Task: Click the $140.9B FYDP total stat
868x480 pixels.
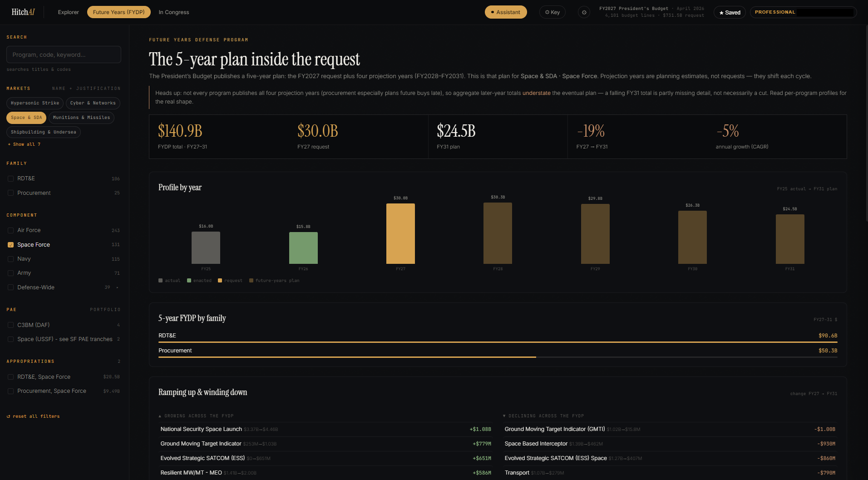Action: [219, 137]
